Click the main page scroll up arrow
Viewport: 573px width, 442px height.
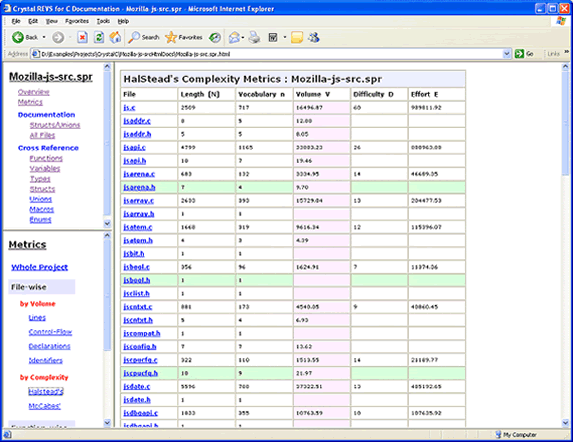[x=565, y=66]
